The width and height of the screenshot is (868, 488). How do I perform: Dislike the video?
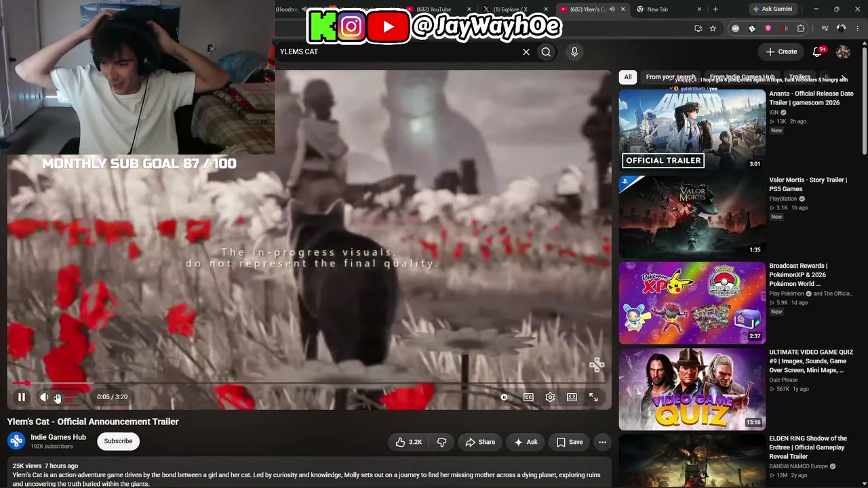point(441,442)
